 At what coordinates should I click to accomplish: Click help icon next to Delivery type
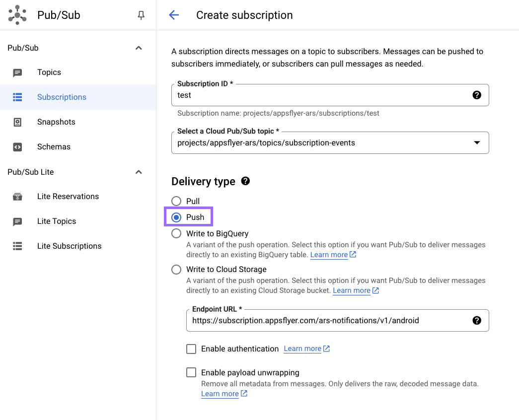coord(245,181)
